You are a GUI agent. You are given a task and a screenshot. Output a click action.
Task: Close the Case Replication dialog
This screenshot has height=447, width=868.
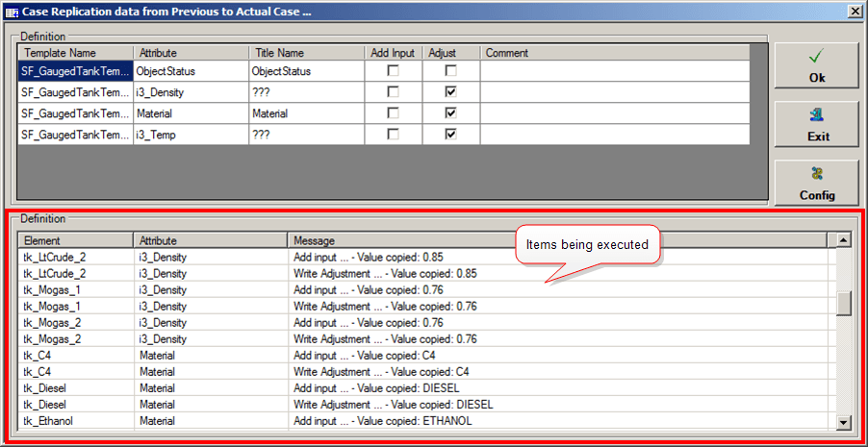point(854,11)
